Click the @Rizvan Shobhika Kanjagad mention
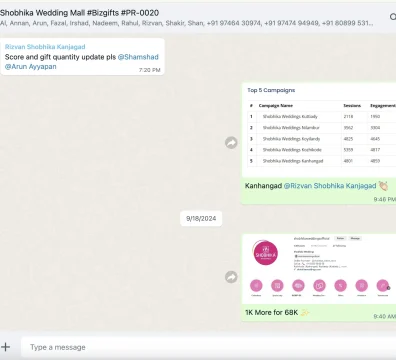The width and height of the screenshot is (396, 360). 330,186
